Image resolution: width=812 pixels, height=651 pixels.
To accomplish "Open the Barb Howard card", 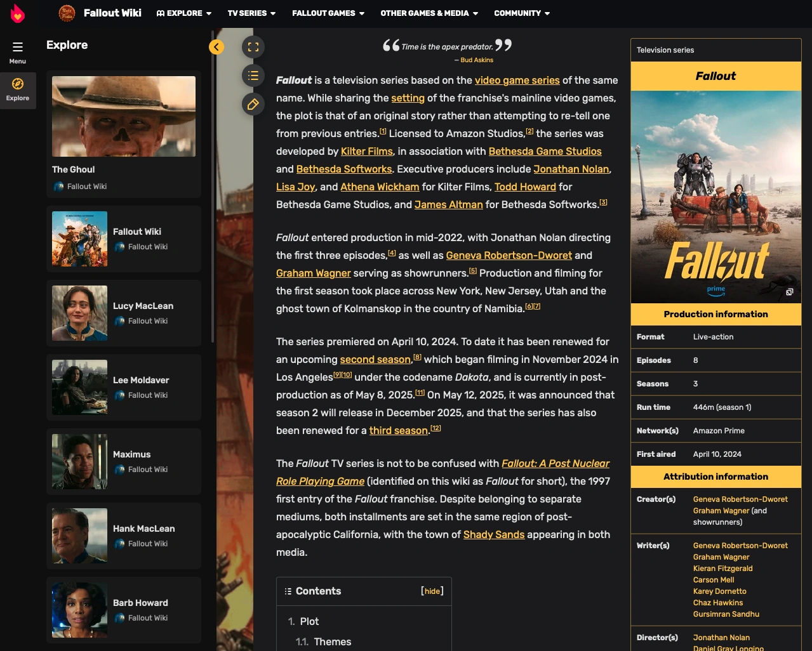I will click(124, 610).
